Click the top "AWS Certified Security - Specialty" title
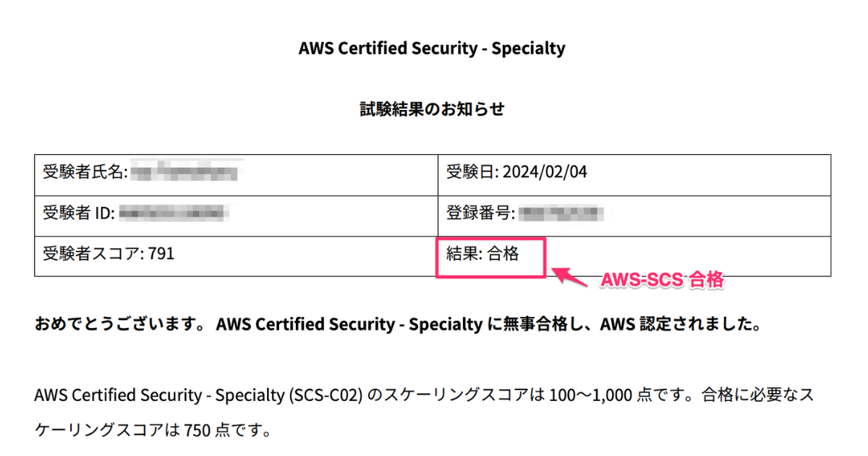The width and height of the screenshot is (868, 456). click(432, 48)
